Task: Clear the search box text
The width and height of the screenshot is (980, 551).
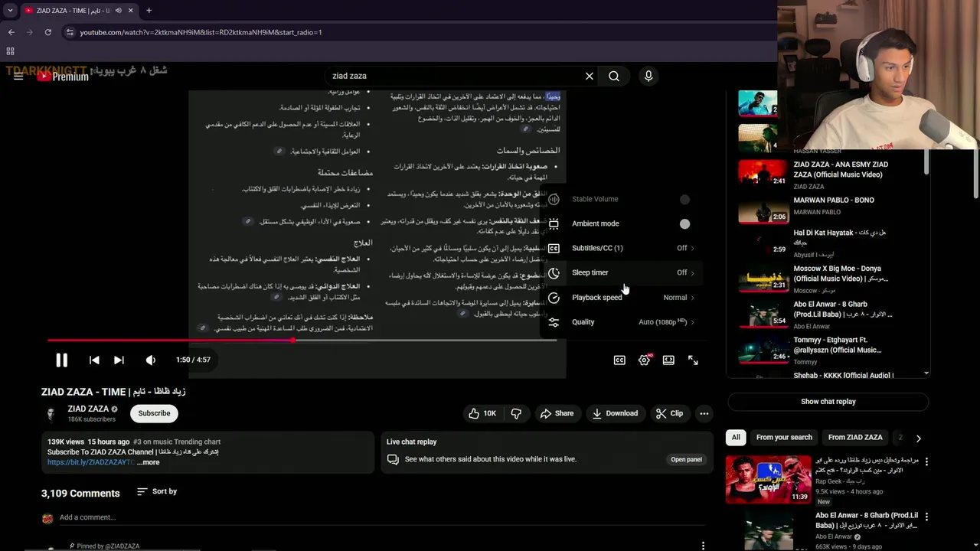Action: click(590, 76)
